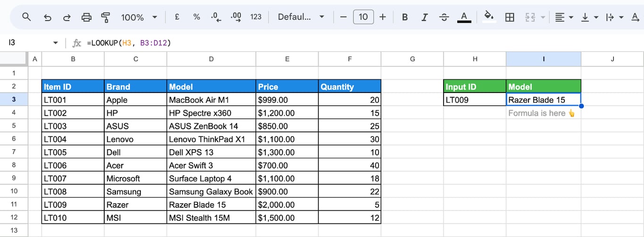This screenshot has height=237, width=644.
Task: Click the fx function icon
Action: click(76, 43)
